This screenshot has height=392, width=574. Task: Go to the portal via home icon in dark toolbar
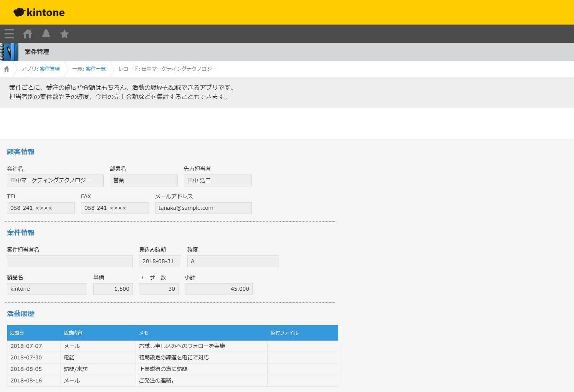coord(28,34)
